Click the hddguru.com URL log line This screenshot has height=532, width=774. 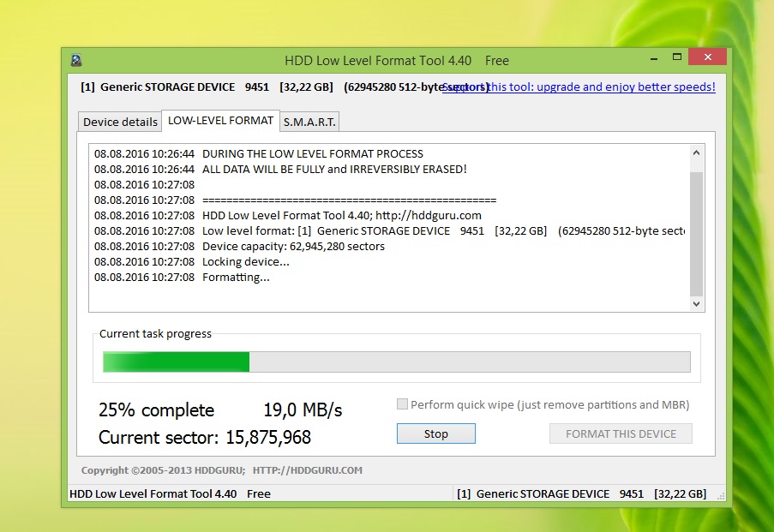[288, 215]
